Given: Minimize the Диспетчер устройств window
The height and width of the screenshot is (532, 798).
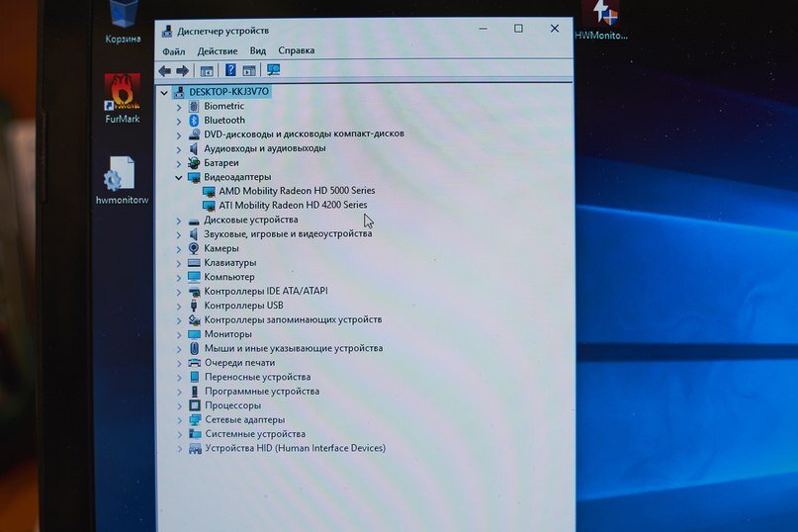Looking at the screenshot, I should tap(483, 29).
